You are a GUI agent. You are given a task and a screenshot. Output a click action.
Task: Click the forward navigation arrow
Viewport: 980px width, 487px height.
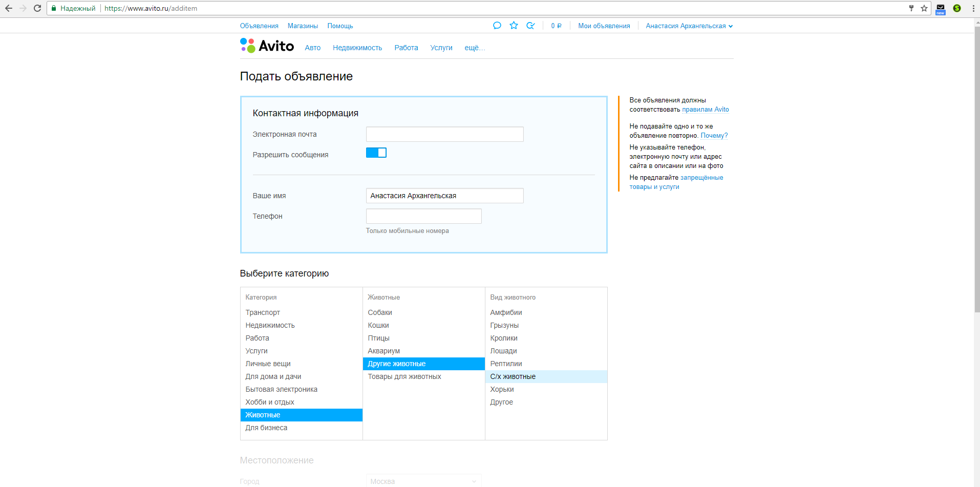23,8
